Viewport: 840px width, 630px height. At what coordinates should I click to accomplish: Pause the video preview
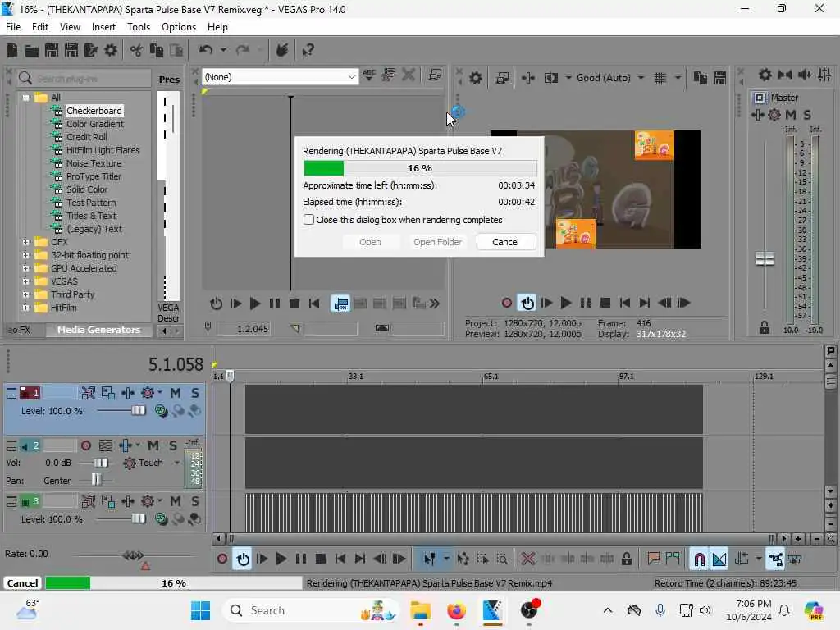point(586,303)
